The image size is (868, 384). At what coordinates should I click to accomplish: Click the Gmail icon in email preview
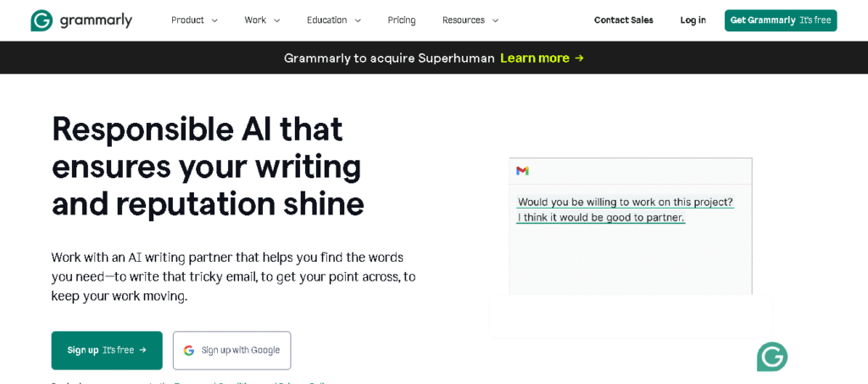click(x=522, y=171)
